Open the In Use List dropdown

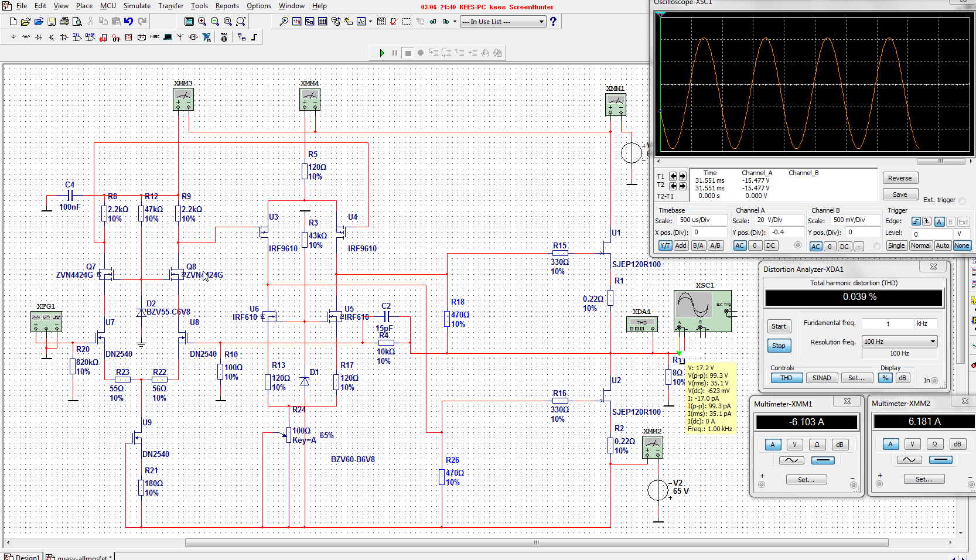point(503,22)
